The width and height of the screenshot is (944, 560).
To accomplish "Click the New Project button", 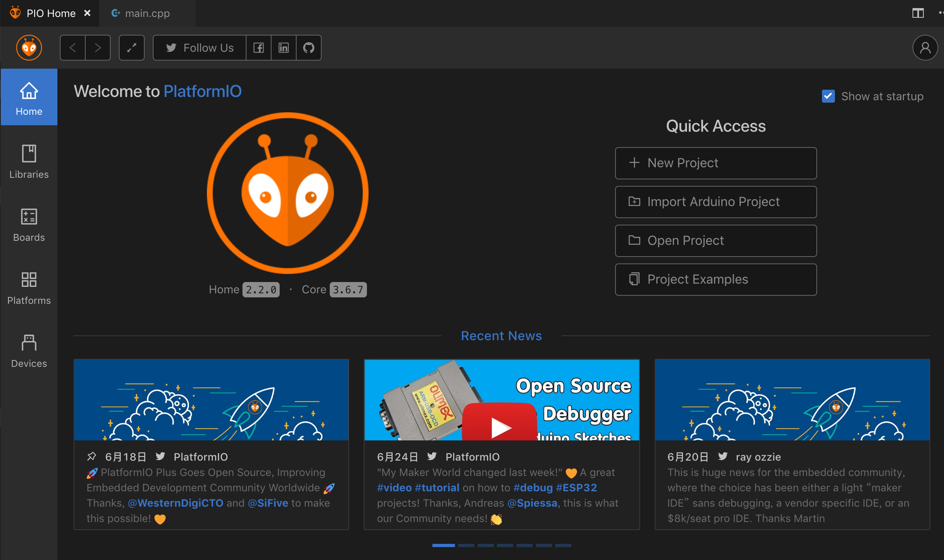I will pos(716,163).
